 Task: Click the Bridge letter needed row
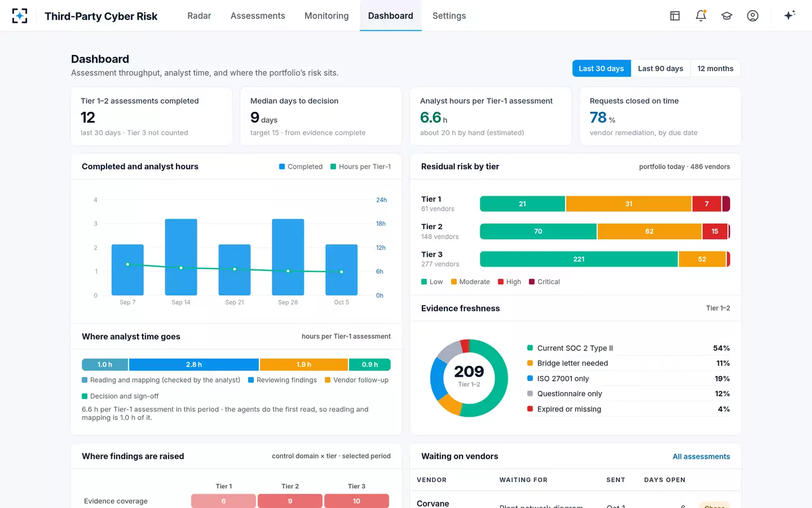[628, 364]
